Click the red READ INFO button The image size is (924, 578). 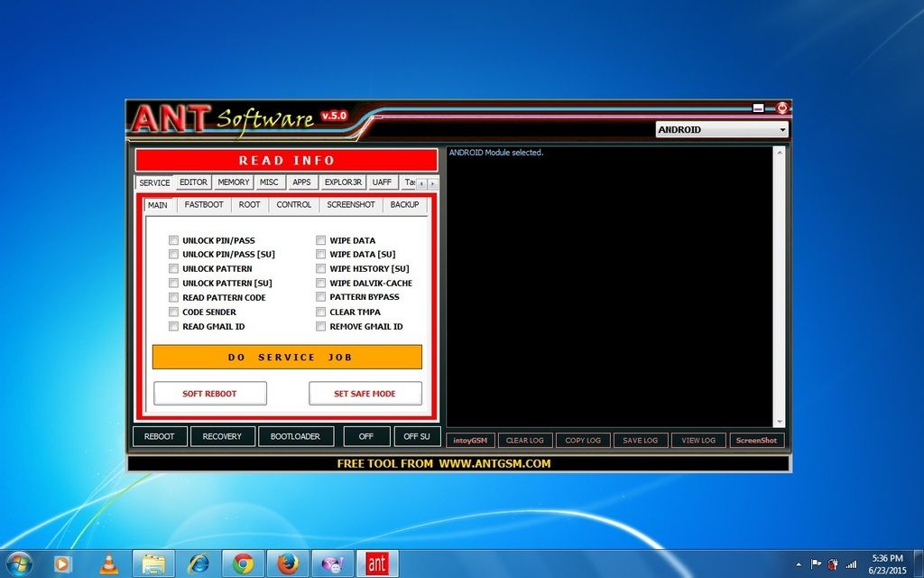click(286, 161)
